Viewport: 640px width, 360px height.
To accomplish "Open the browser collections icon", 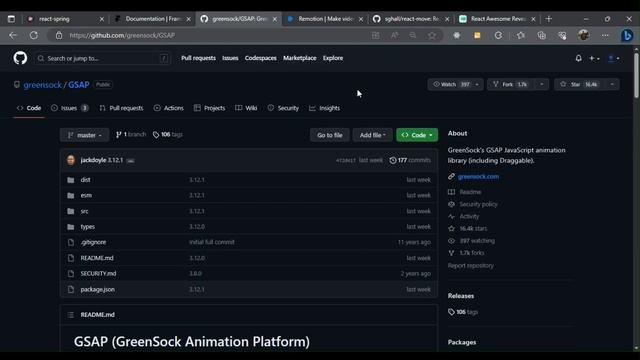I will [542, 36].
